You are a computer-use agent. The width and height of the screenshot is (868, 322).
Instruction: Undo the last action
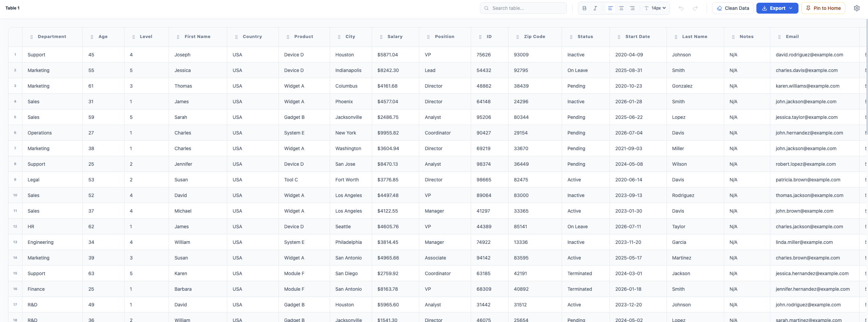point(681,8)
